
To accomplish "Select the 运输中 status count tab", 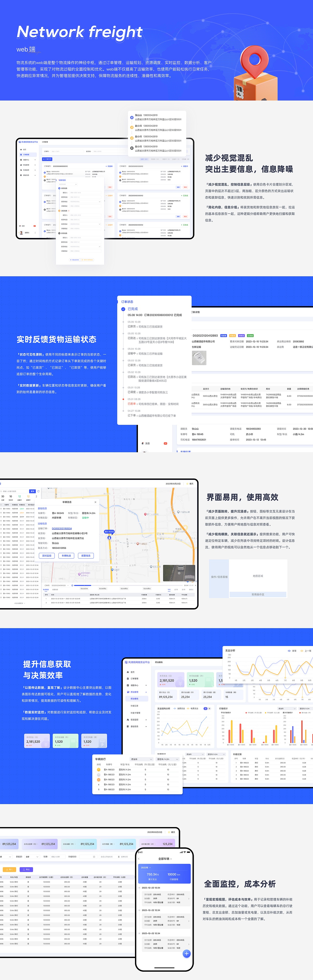I will click(x=19, y=498).
